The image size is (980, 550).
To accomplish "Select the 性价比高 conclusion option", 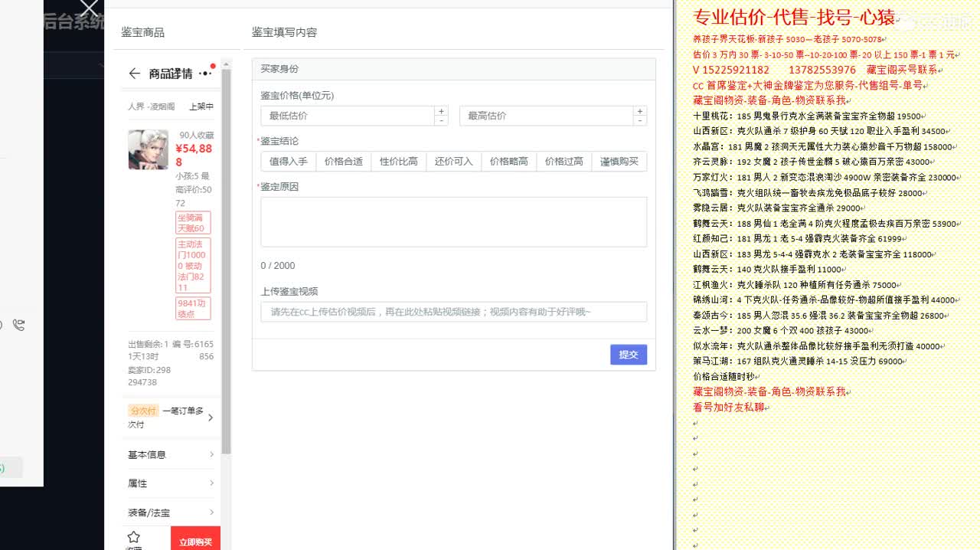I will (x=399, y=162).
